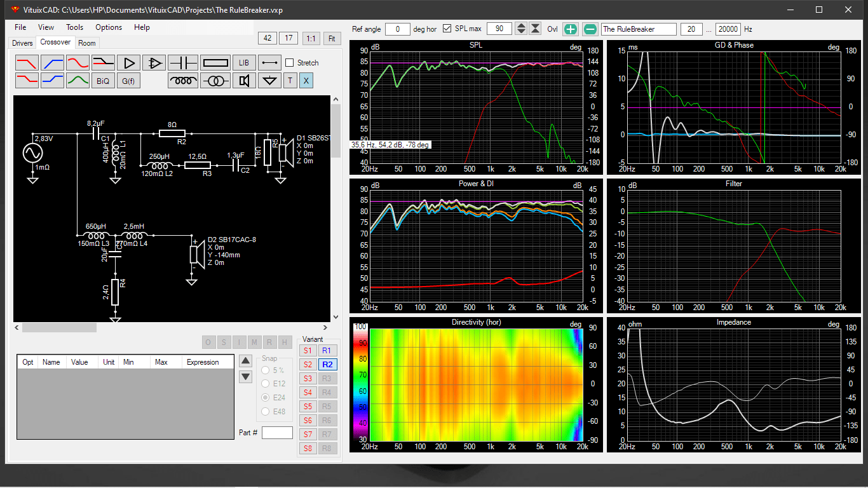The height and width of the screenshot is (488, 868).
Task: Click the 17 grid button
Action: 288,38
